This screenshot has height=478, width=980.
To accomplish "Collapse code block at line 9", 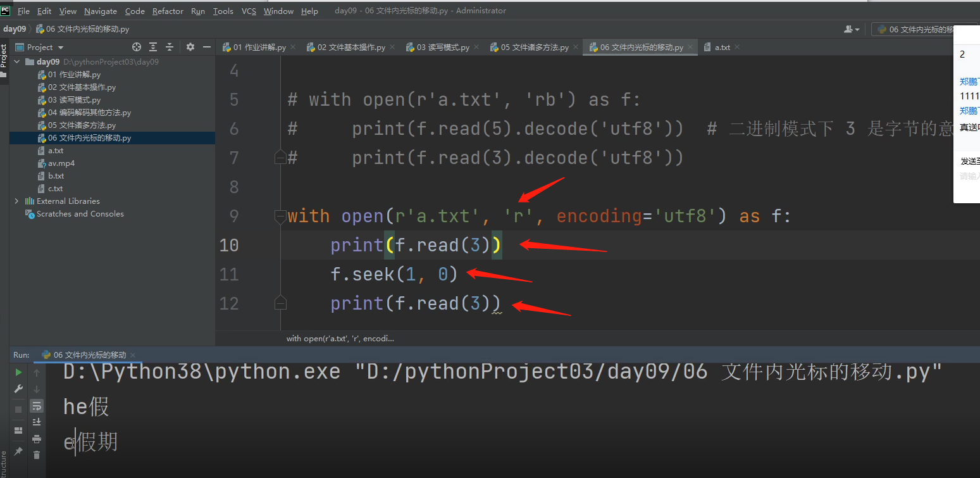I will point(280,217).
